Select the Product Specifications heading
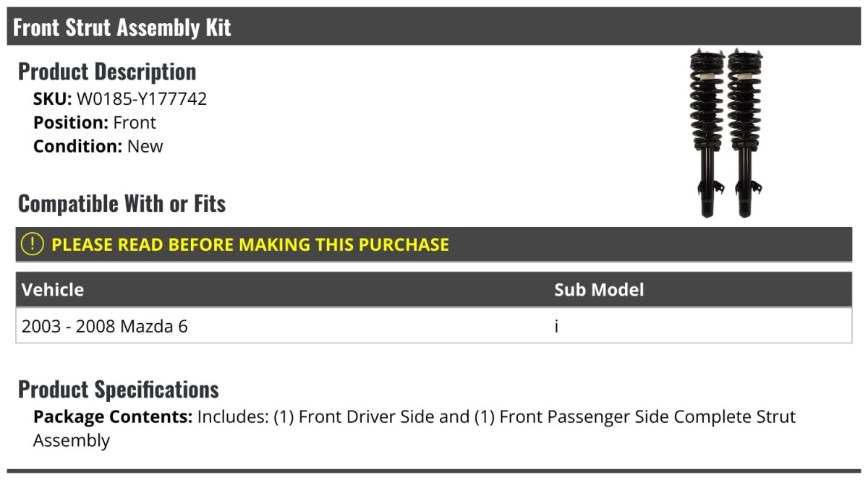Viewport: 868px width, 480px height. pyautogui.click(x=119, y=390)
